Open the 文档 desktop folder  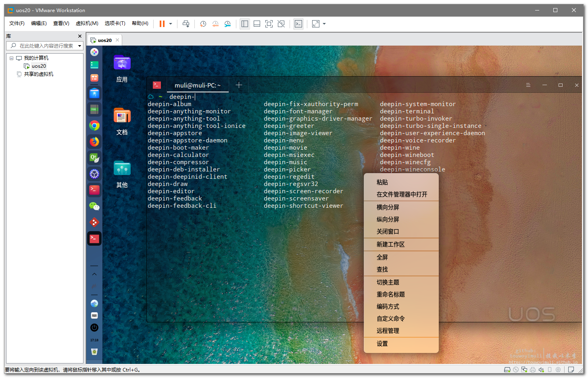coord(122,121)
